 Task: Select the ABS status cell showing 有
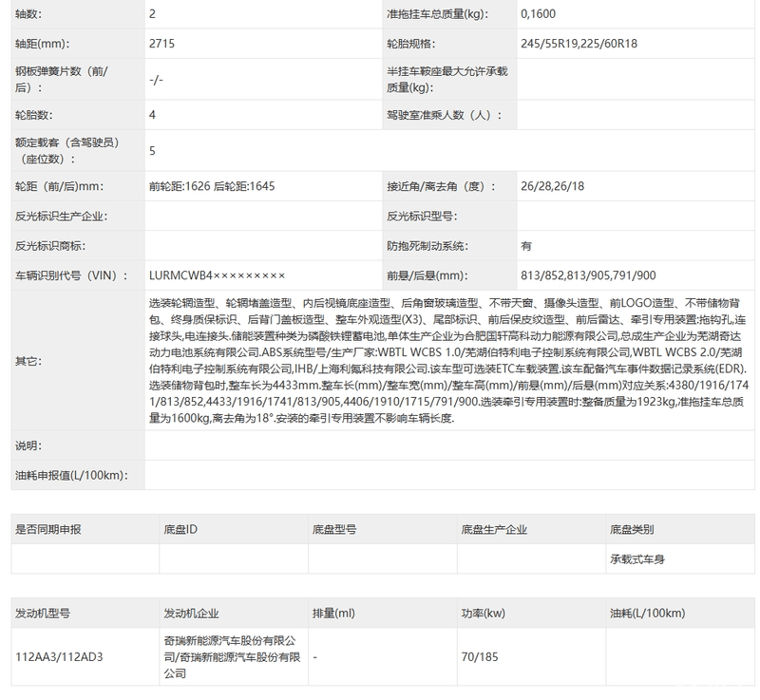[627, 245]
